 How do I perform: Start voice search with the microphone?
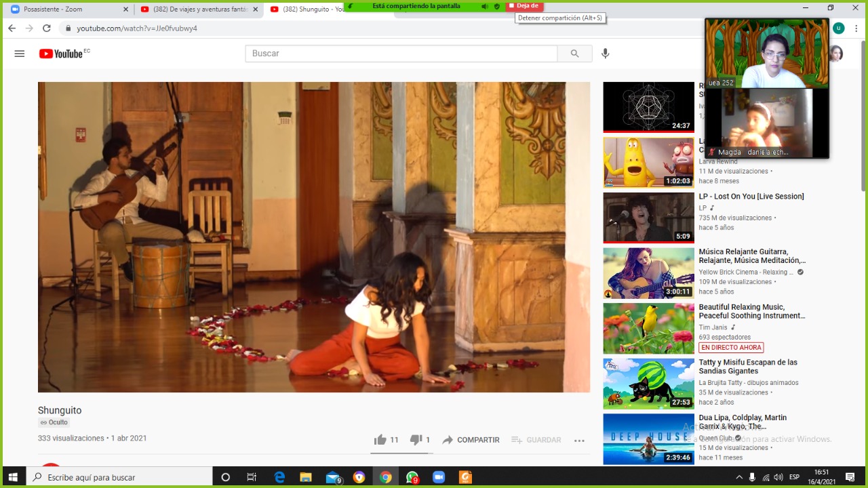[x=606, y=54]
